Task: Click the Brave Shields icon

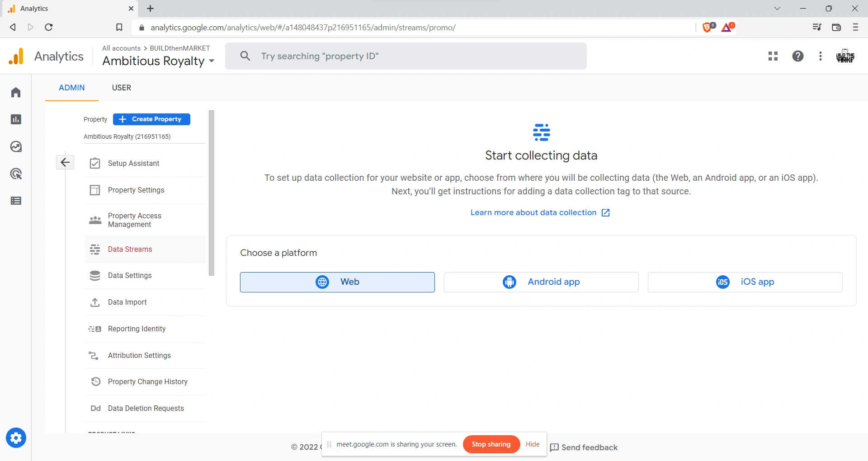Action: [708, 28]
